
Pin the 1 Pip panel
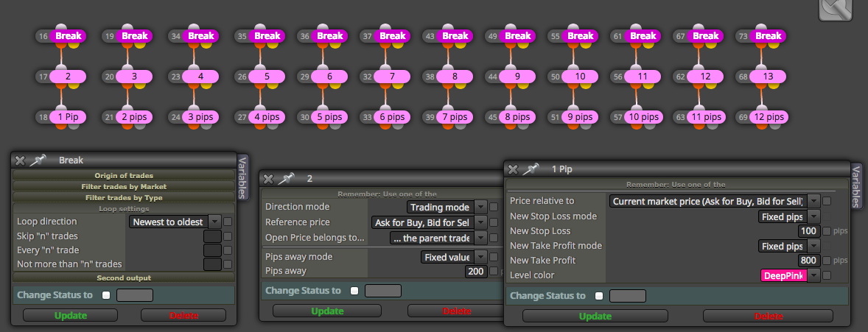[531, 169]
